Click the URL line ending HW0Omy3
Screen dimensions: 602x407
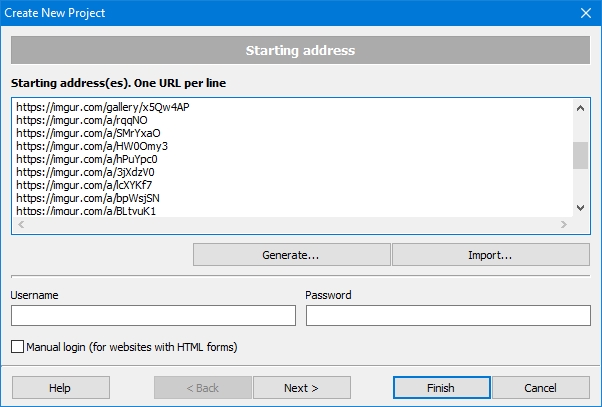pyautogui.click(x=92, y=146)
